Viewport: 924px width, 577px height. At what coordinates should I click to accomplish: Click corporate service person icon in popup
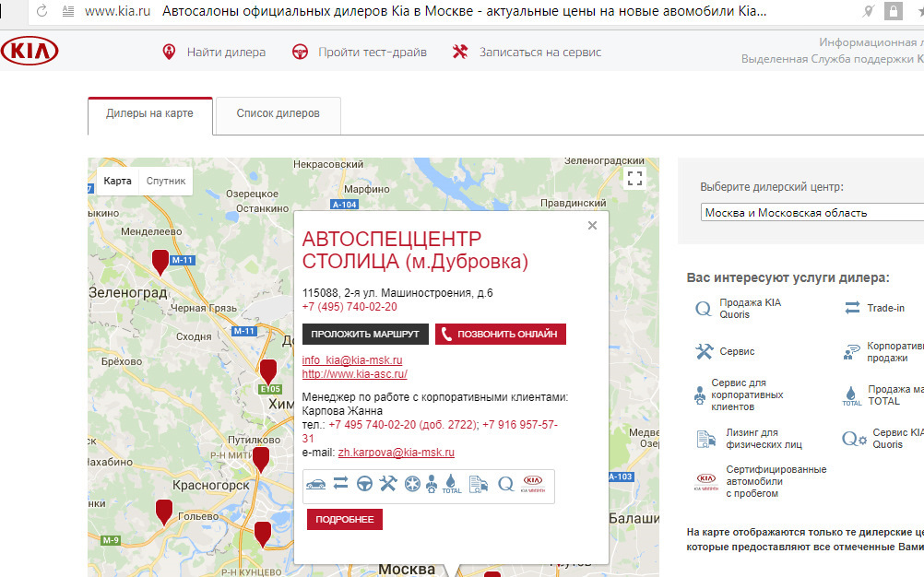pyautogui.click(x=432, y=484)
